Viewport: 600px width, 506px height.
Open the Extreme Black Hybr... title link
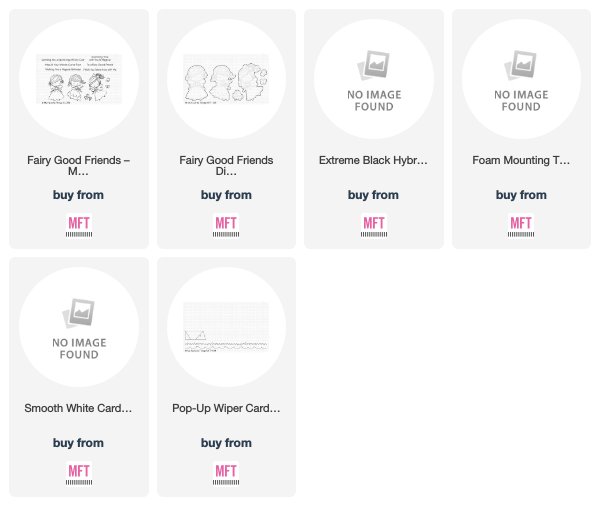tap(373, 160)
